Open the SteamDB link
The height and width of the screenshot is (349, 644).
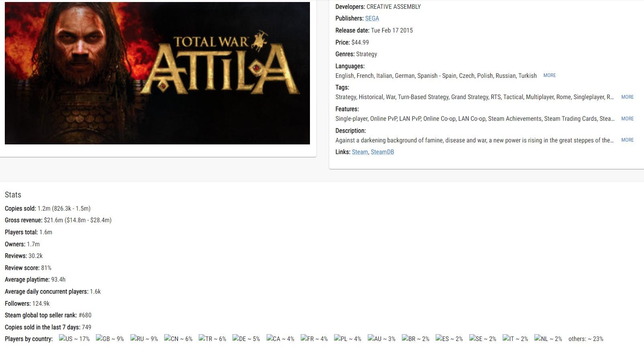pyautogui.click(x=382, y=152)
